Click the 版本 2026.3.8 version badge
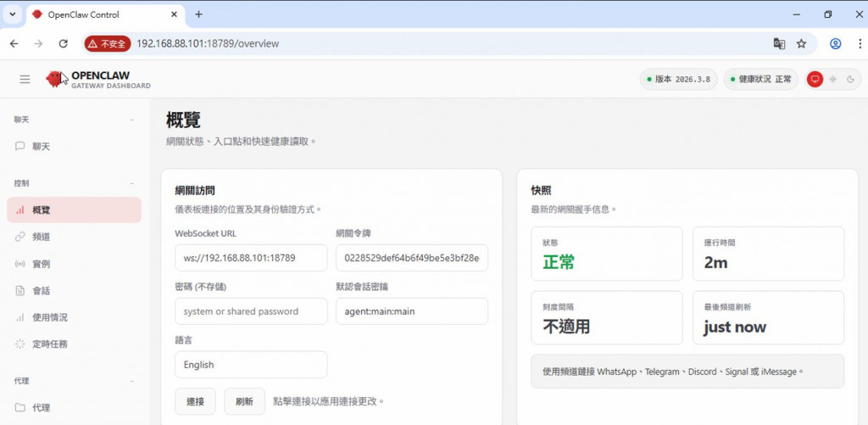This screenshot has width=868, height=425. [x=679, y=79]
